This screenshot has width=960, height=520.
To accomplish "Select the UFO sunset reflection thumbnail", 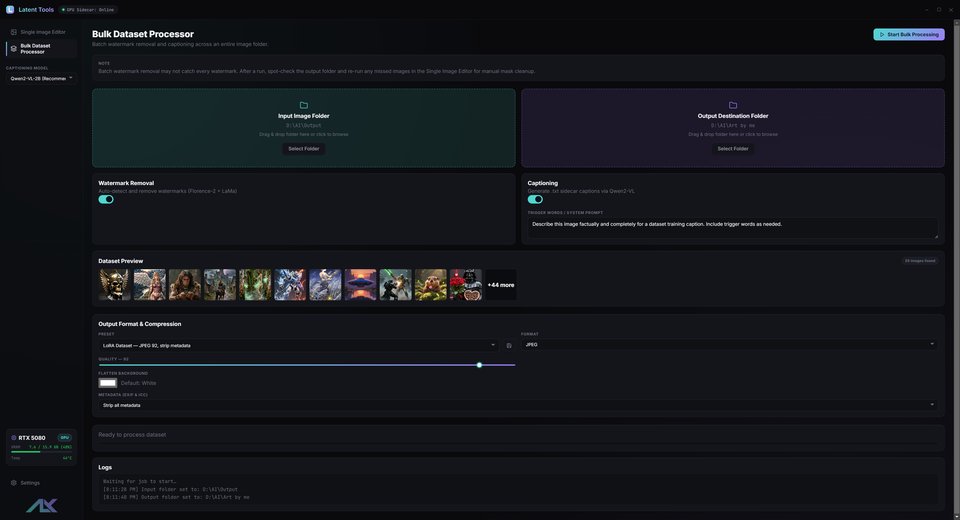I will pyautogui.click(x=361, y=285).
